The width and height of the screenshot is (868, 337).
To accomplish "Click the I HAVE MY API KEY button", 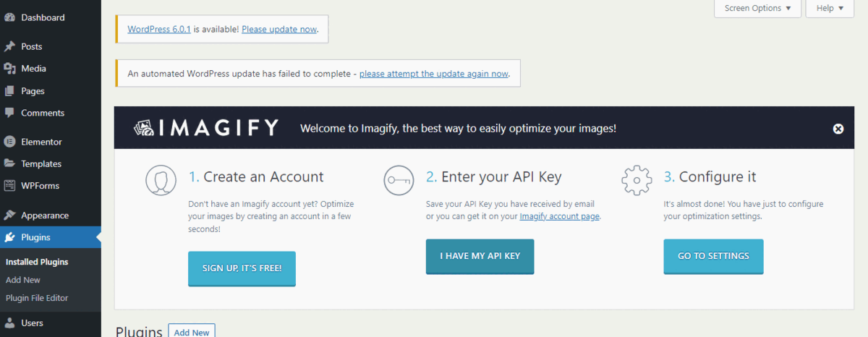I will [x=480, y=257].
